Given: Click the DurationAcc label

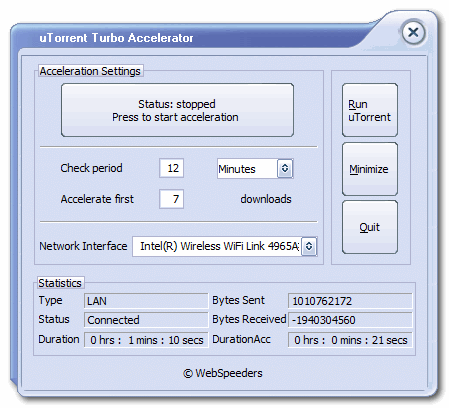Looking at the screenshot, I should pyautogui.click(x=241, y=339).
